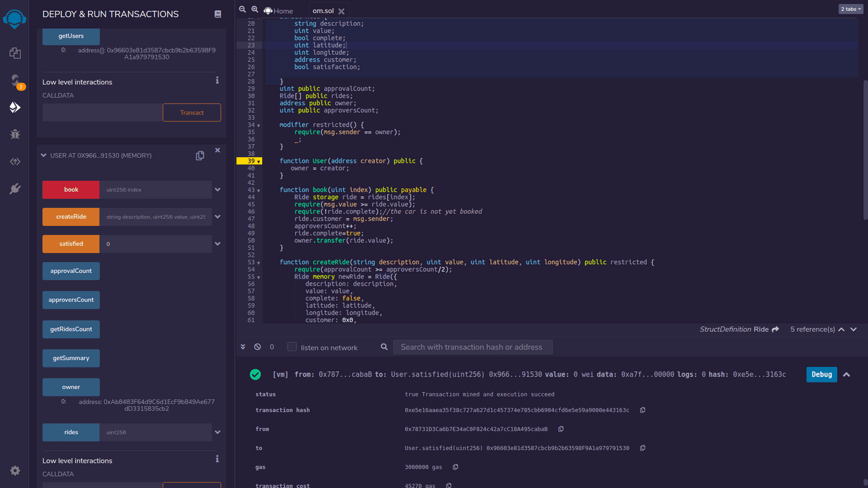868x488 pixels.
Task: Click search magnifier icon in terminal
Action: [384, 347]
